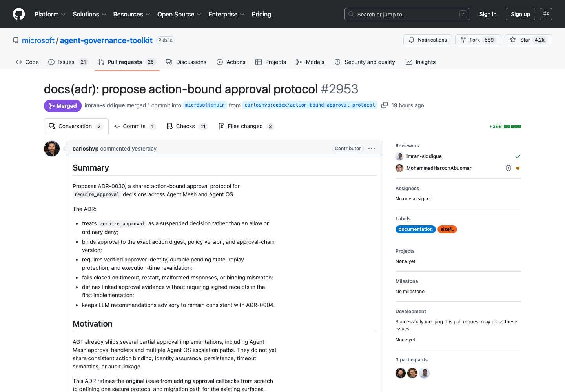Open the GitHub home logo
565x392 pixels.
tap(19, 14)
